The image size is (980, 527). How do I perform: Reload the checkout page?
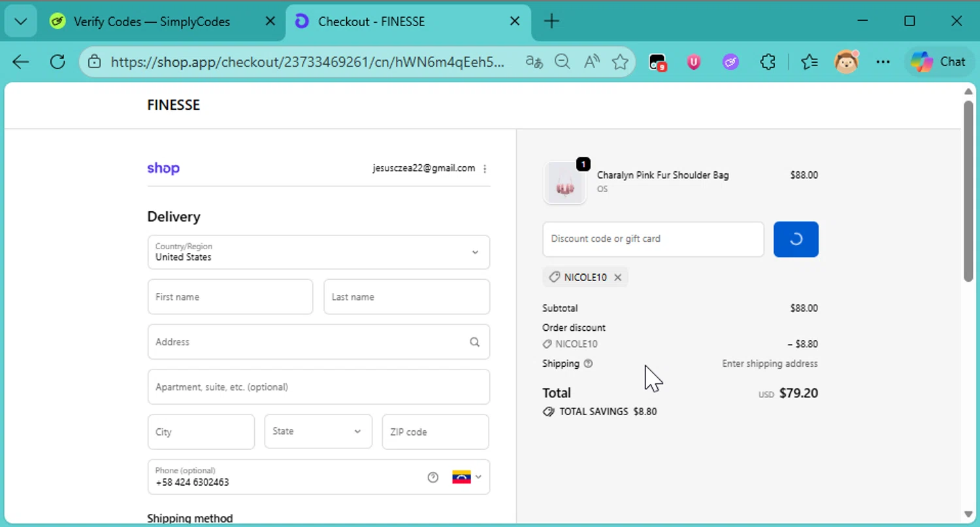pyautogui.click(x=57, y=62)
